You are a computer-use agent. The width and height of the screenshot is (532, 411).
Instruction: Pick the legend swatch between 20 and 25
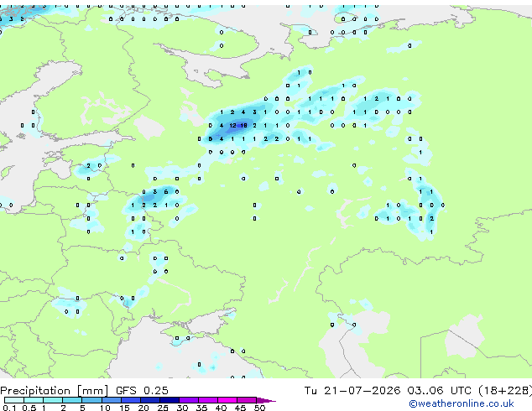point(150,400)
